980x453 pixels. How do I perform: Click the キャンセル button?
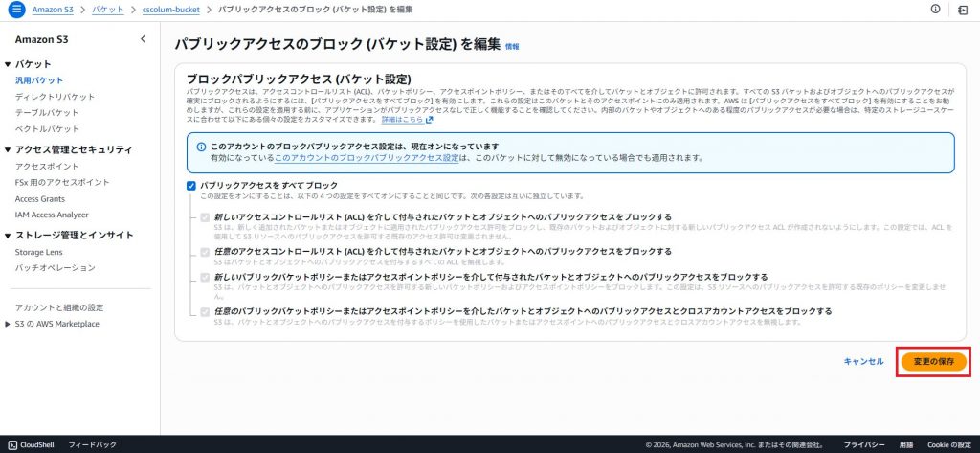tap(863, 361)
